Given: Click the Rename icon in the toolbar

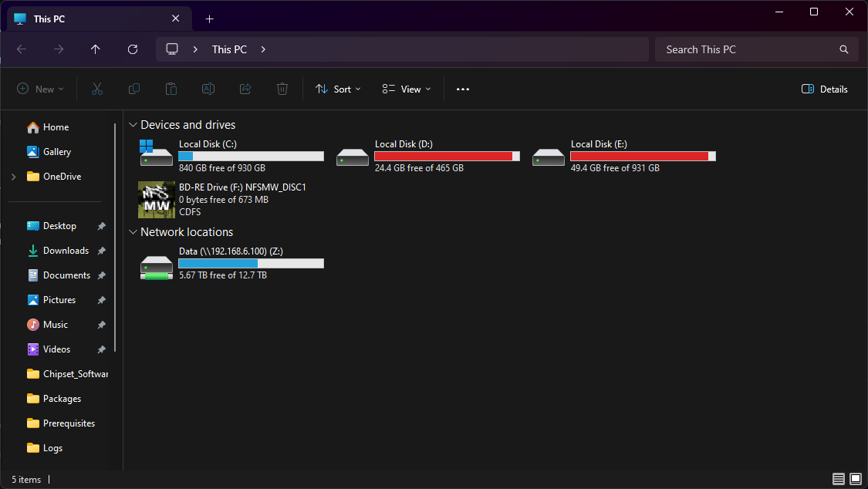Looking at the screenshot, I should [x=208, y=89].
